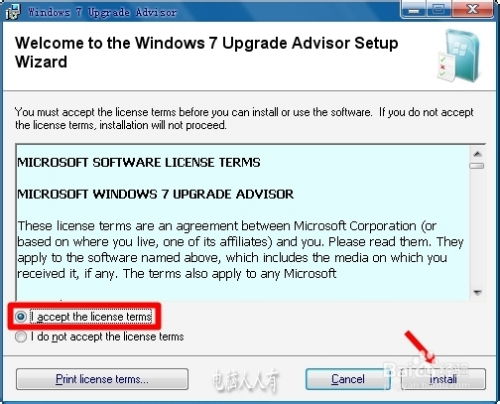Click the empty scrollbar track below the thumb

477,228
